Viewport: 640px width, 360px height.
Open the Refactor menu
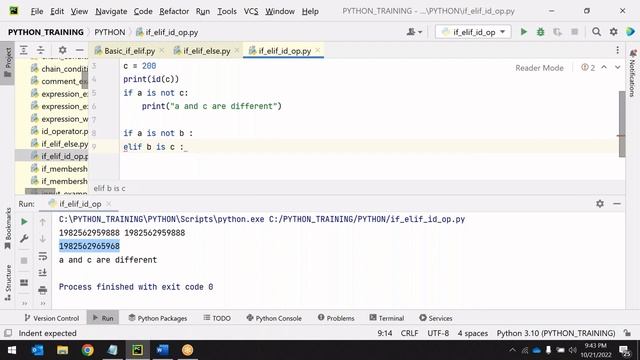tap(174, 11)
